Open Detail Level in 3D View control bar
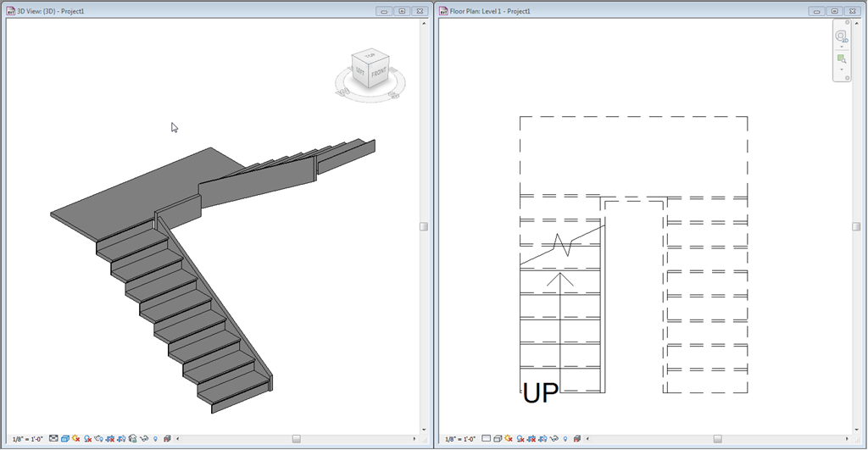868x450 pixels. 53,438
